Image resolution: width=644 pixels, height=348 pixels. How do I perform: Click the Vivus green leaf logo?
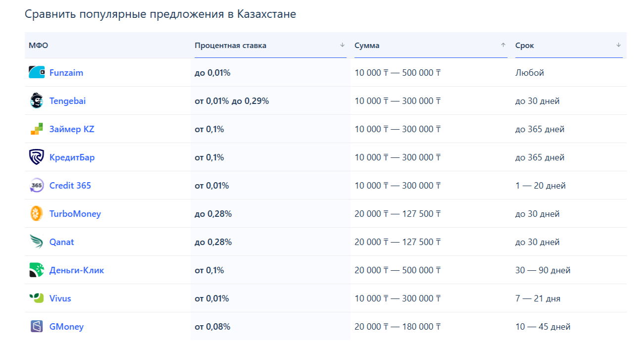(37, 298)
